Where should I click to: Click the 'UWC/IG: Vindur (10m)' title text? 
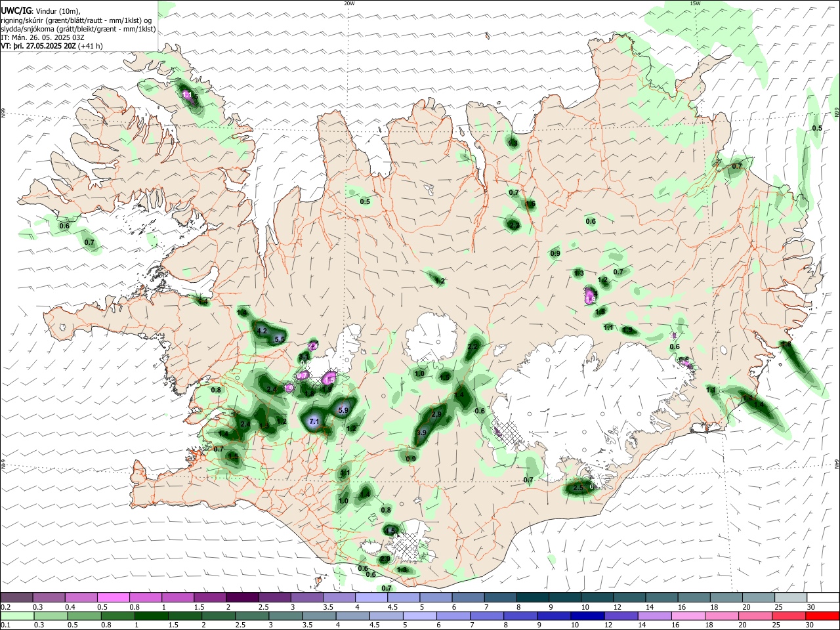[40, 11]
